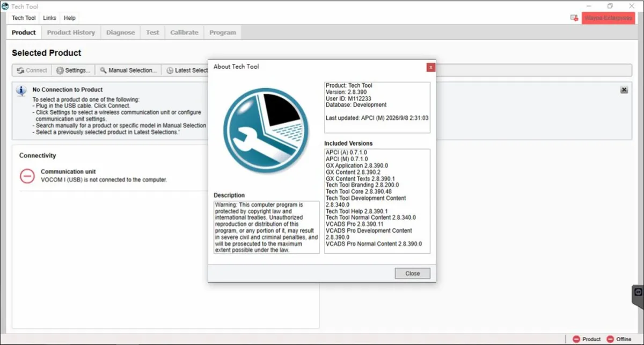Viewport: 644px width, 345px height.
Task: Switch to the Diagnose tab
Action: click(121, 32)
